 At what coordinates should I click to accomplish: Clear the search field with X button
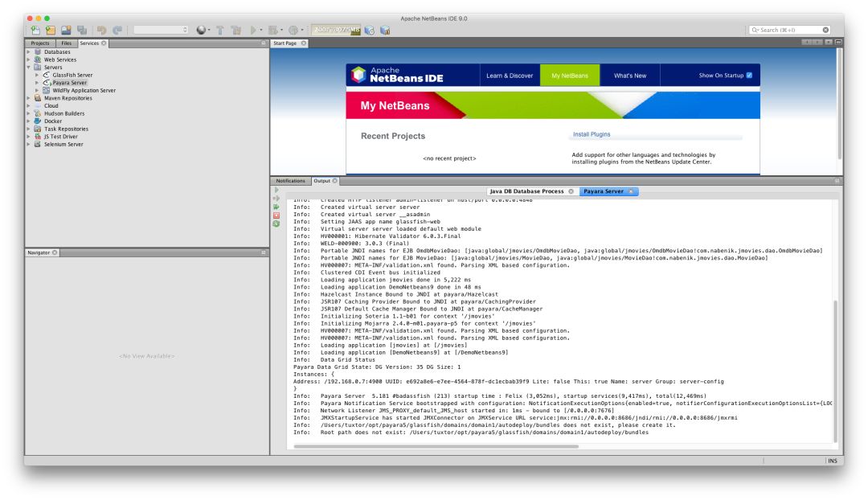pos(825,30)
